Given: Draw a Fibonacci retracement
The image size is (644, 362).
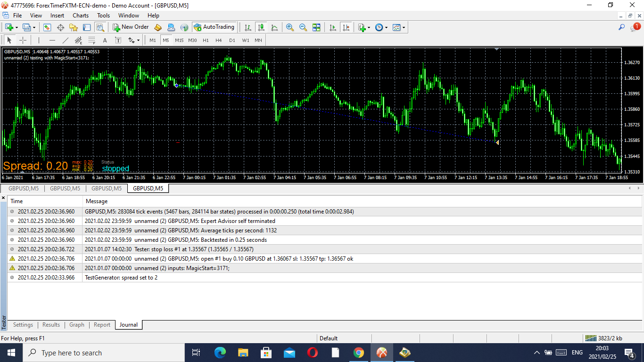Looking at the screenshot, I should 92,40.
